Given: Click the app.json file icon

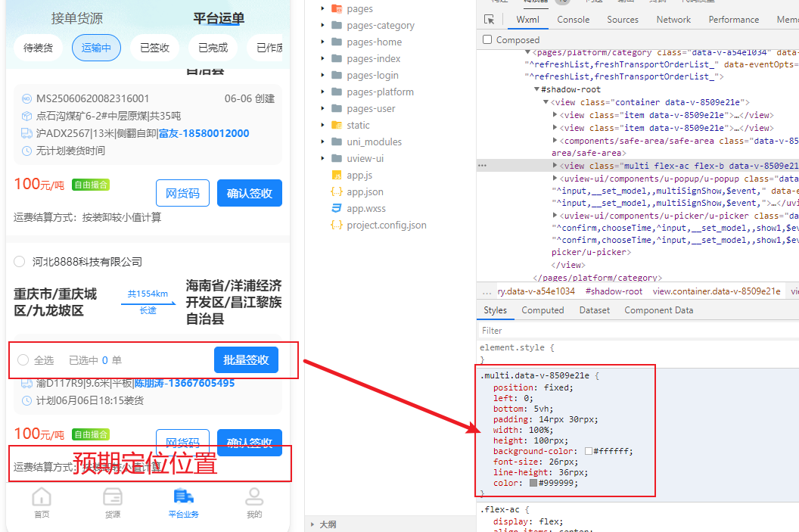Looking at the screenshot, I should pyautogui.click(x=336, y=192).
